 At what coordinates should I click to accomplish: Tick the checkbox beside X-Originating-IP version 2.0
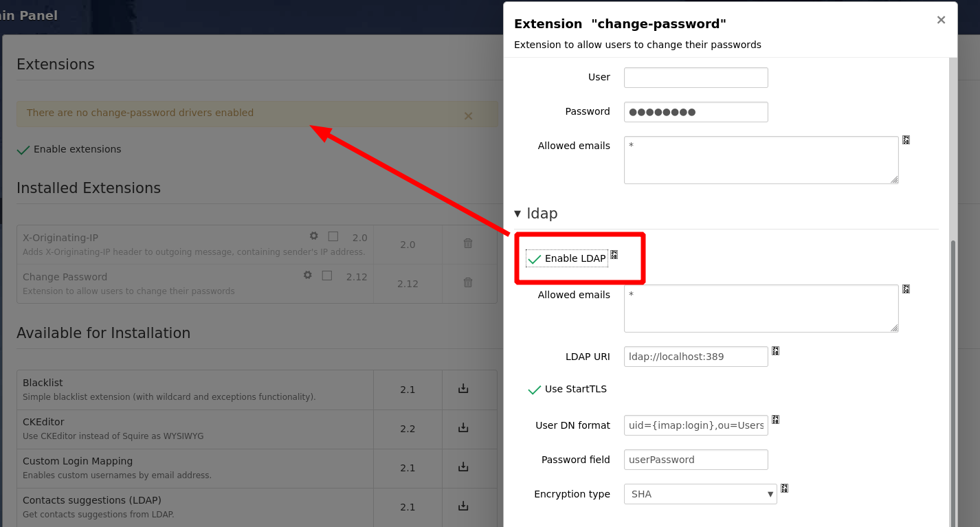(x=333, y=236)
